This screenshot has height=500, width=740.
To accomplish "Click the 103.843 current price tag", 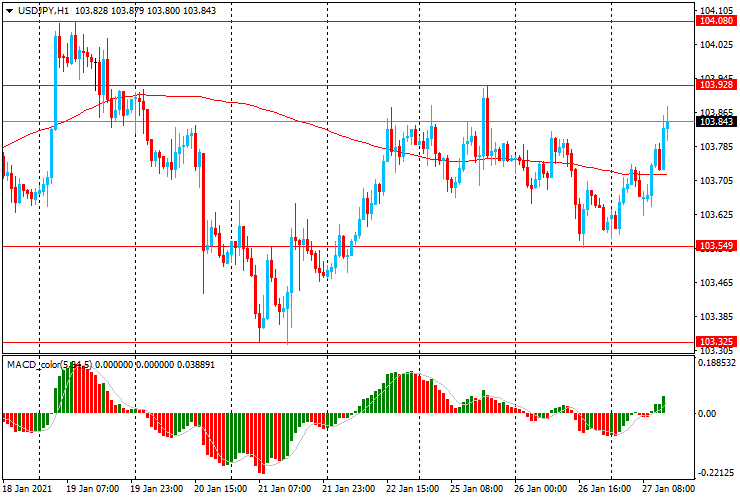I will click(714, 121).
